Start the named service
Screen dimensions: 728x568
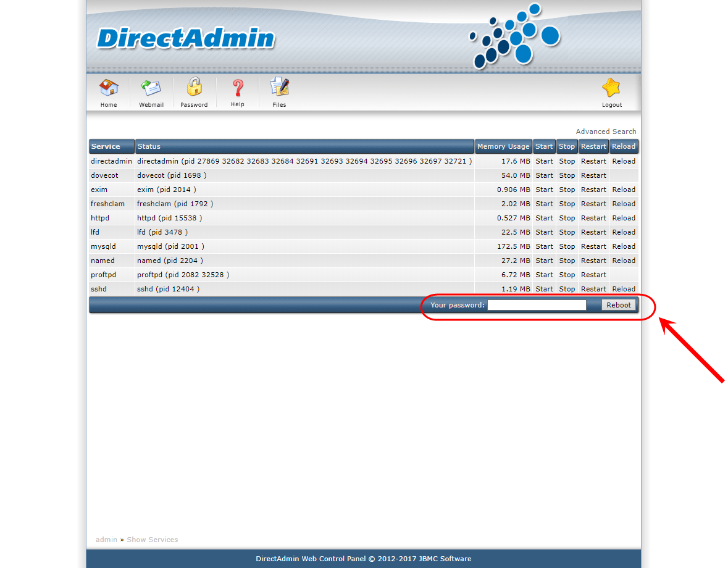[x=544, y=261]
